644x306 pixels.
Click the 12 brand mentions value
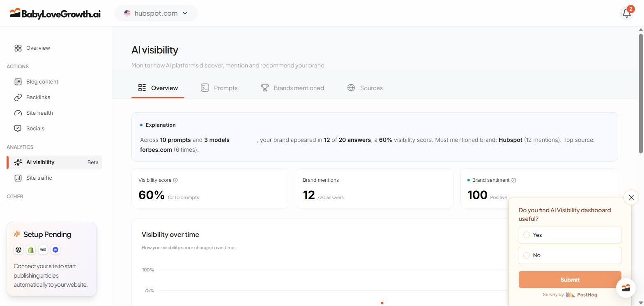[x=309, y=195]
